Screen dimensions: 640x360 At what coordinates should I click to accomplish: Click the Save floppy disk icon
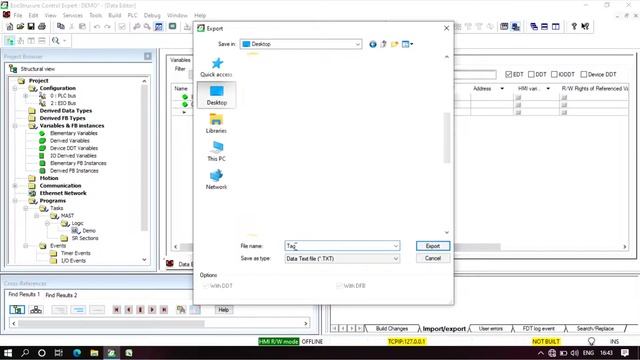tap(31, 27)
